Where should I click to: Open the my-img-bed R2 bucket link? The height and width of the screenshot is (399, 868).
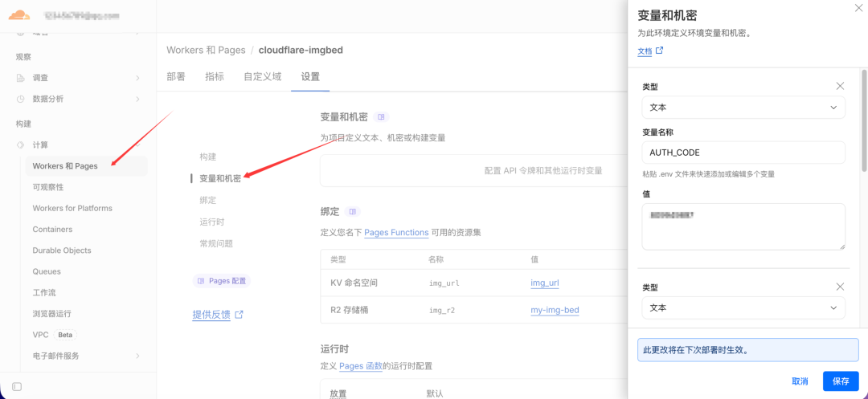(555, 310)
